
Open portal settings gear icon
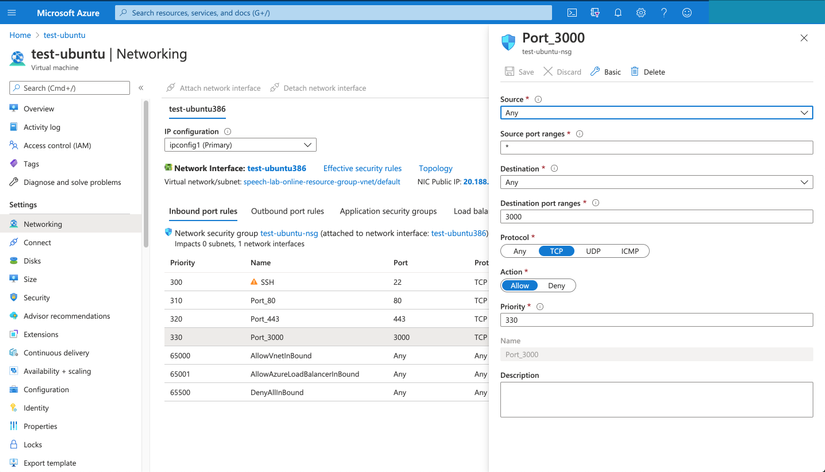pos(641,13)
